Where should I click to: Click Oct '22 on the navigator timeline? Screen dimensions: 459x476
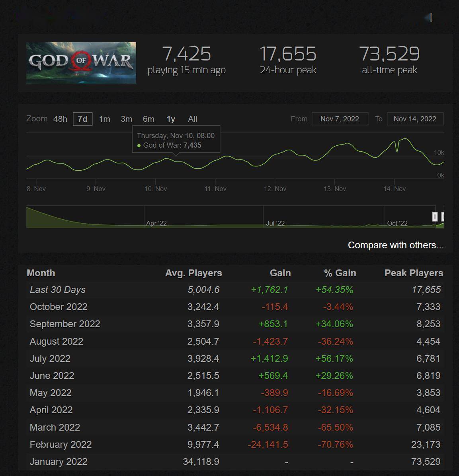coord(397,223)
